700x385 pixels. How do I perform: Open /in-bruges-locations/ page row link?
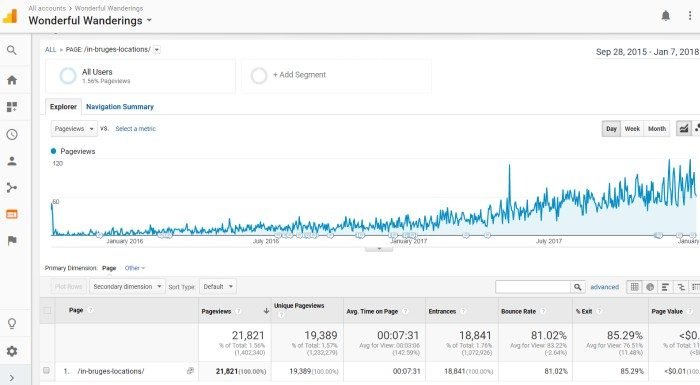tap(110, 371)
